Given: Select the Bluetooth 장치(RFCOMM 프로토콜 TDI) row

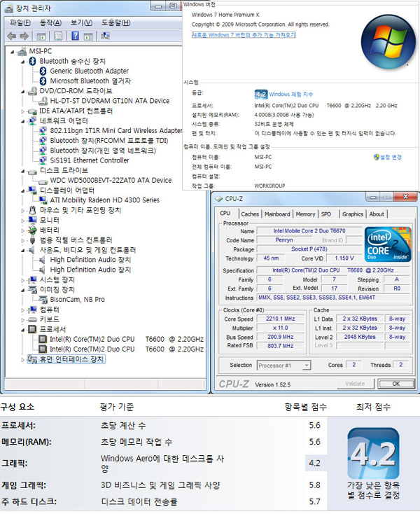Looking at the screenshot, I should (x=109, y=141).
